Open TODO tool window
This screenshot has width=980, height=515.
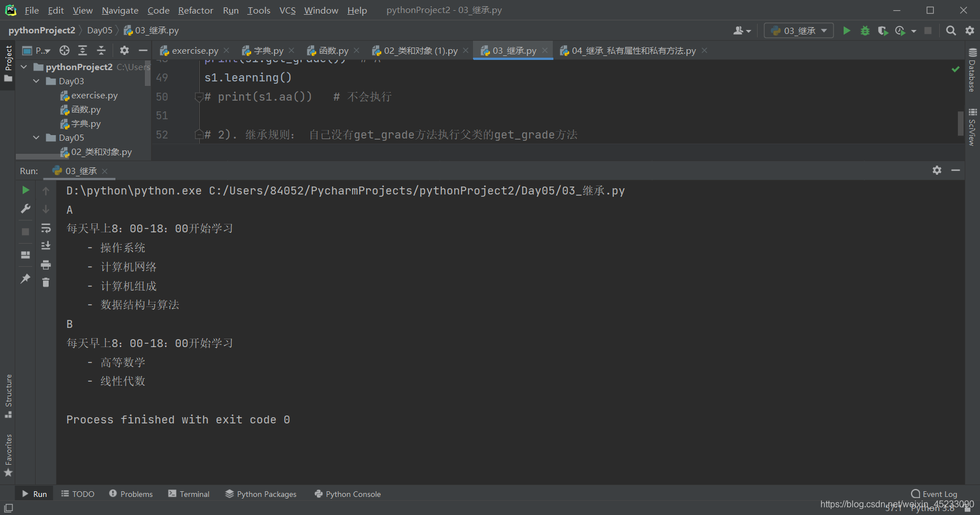tap(78, 494)
